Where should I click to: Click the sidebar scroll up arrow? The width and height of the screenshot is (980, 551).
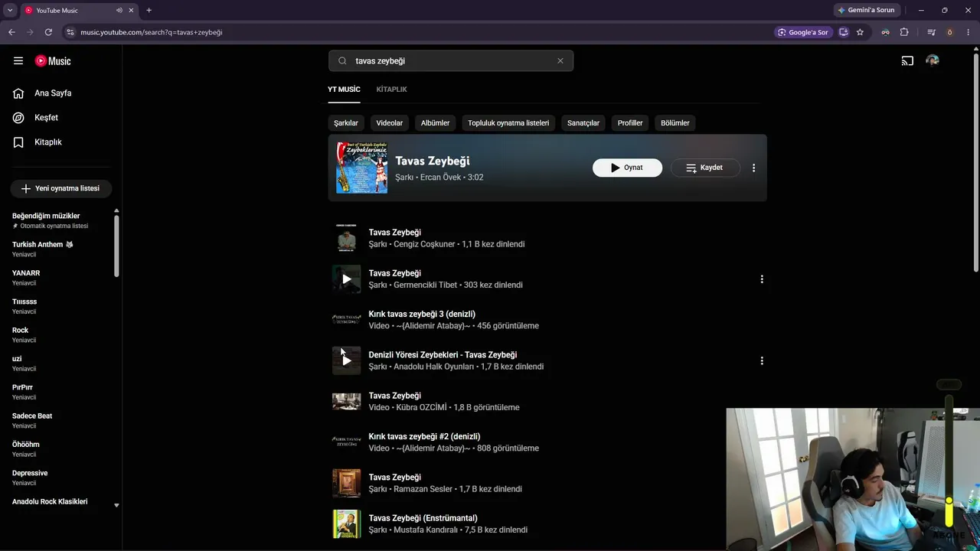click(116, 210)
